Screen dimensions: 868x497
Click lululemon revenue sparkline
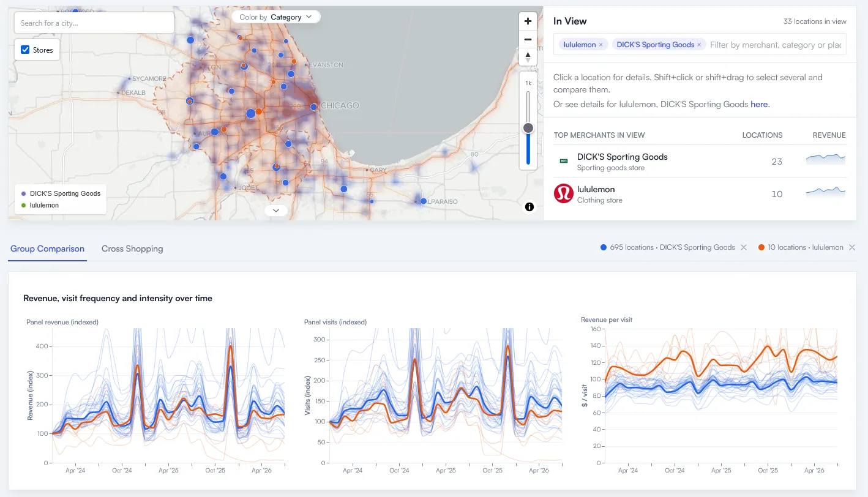click(826, 192)
